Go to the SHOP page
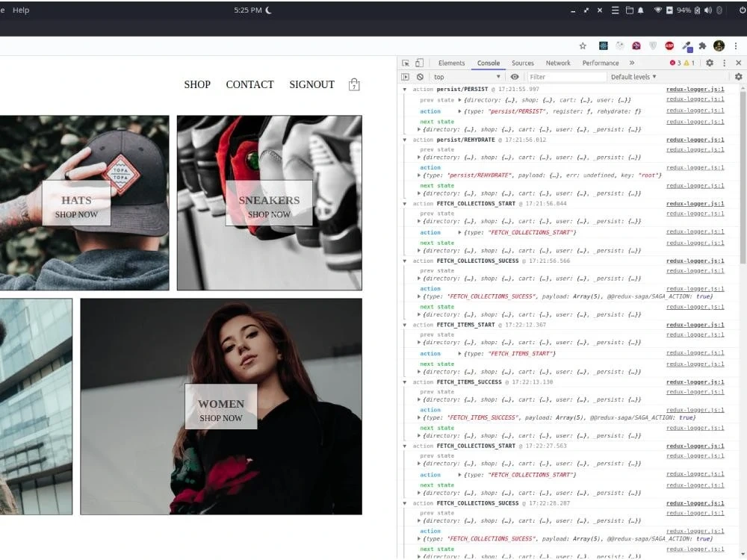747x560 pixels. [197, 85]
